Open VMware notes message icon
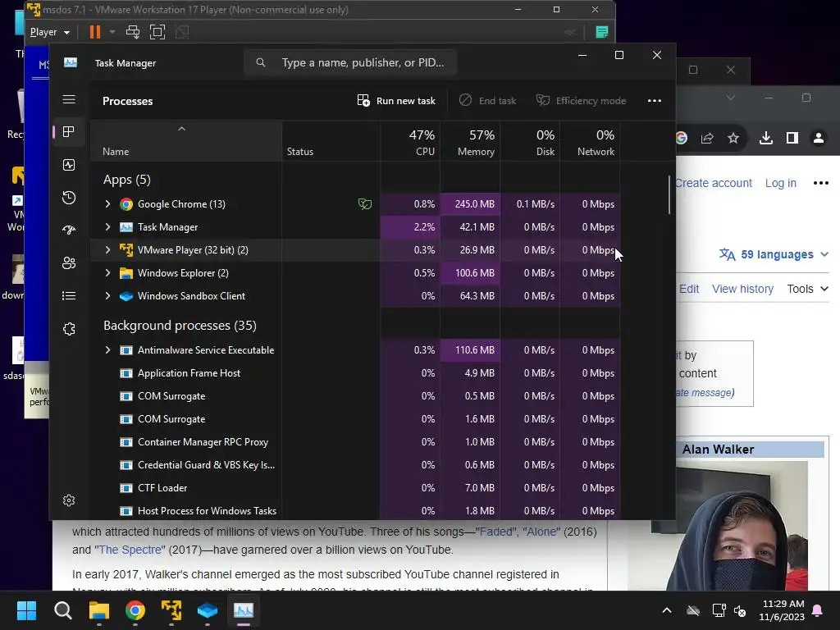The height and width of the screenshot is (630, 840). coord(601,32)
